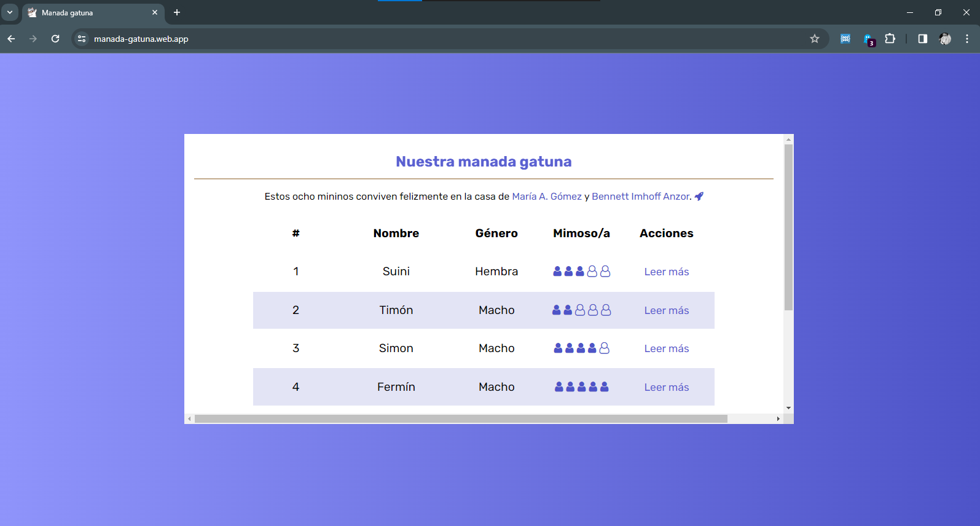Select the name cell Suini
980x526 pixels.
coord(396,271)
